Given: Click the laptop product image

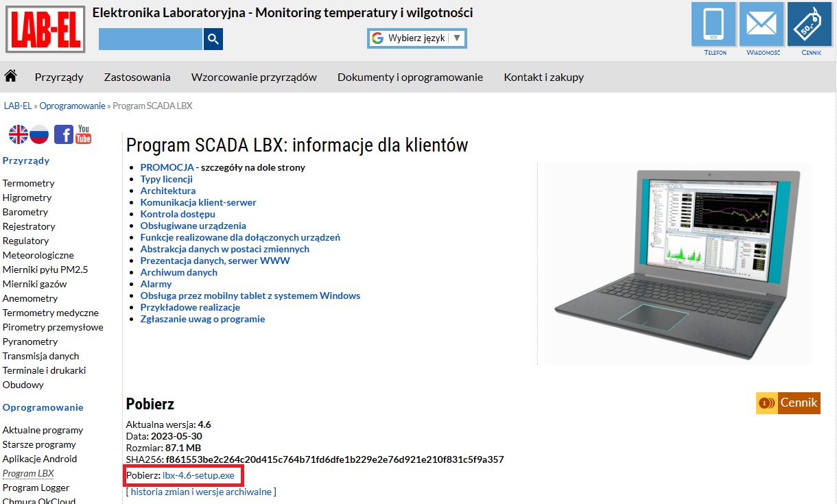Looking at the screenshot, I should point(678,263).
